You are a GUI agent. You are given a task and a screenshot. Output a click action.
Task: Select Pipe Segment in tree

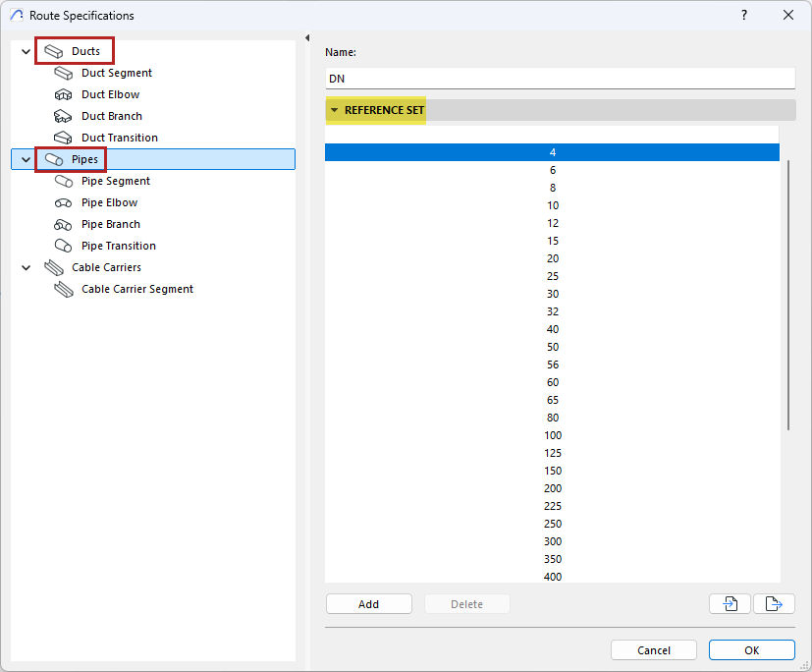pos(116,182)
